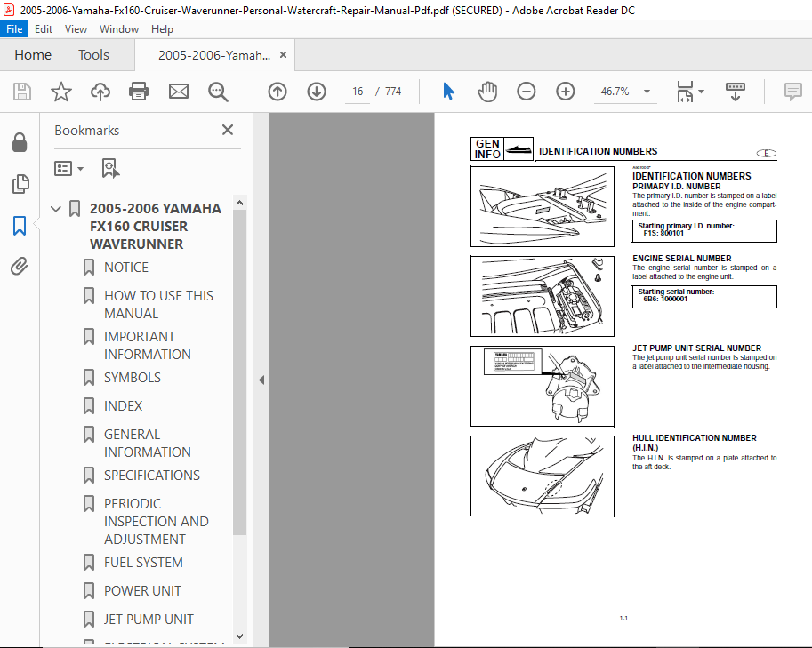The height and width of the screenshot is (648, 812).
Task: Open the SYMBOLS bookmark
Action: coord(132,378)
